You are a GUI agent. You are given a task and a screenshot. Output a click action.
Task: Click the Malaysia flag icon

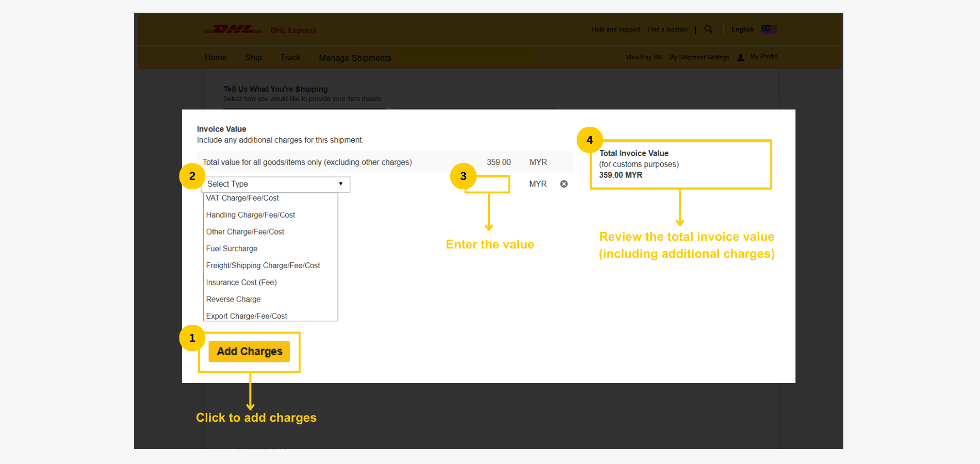point(769,29)
